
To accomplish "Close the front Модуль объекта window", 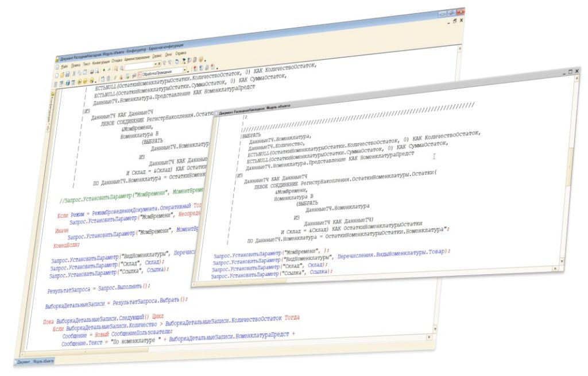I will click(577, 71).
